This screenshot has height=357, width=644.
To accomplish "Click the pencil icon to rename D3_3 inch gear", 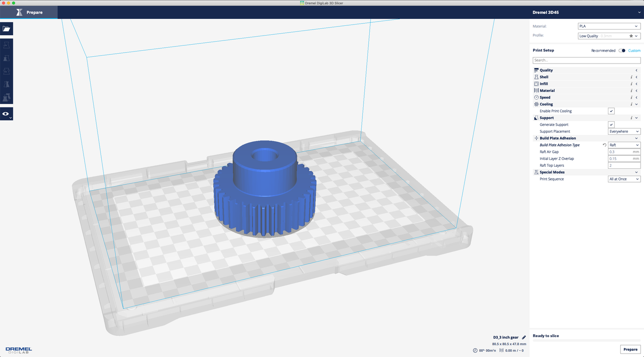I will [x=524, y=337].
